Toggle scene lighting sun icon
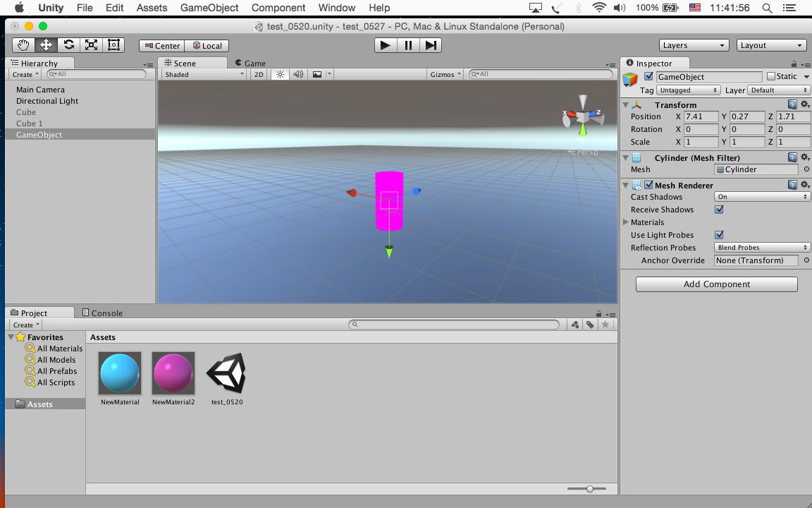 (x=280, y=74)
